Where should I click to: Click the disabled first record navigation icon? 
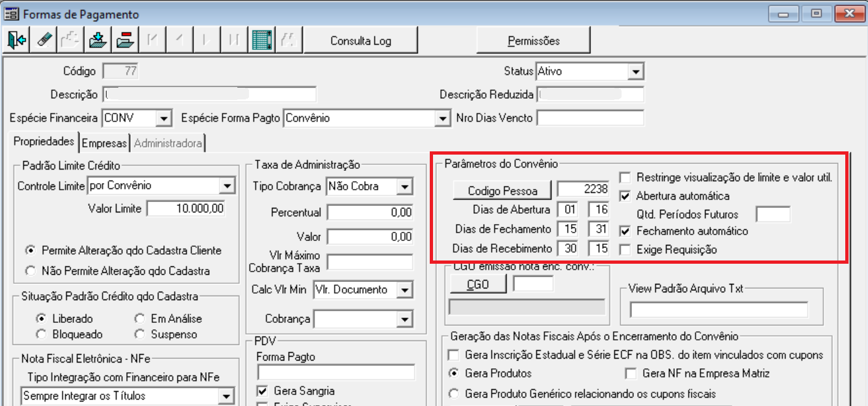pos(152,41)
